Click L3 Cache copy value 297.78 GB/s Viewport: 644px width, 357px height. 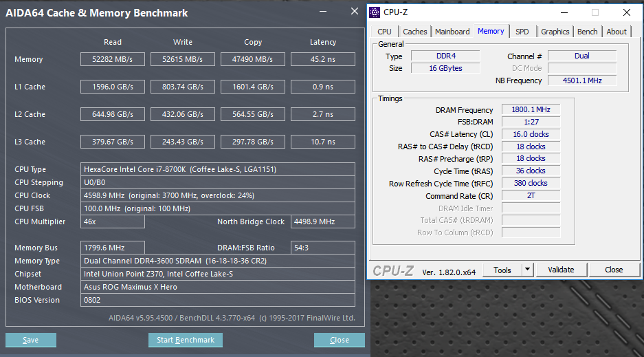(x=253, y=142)
